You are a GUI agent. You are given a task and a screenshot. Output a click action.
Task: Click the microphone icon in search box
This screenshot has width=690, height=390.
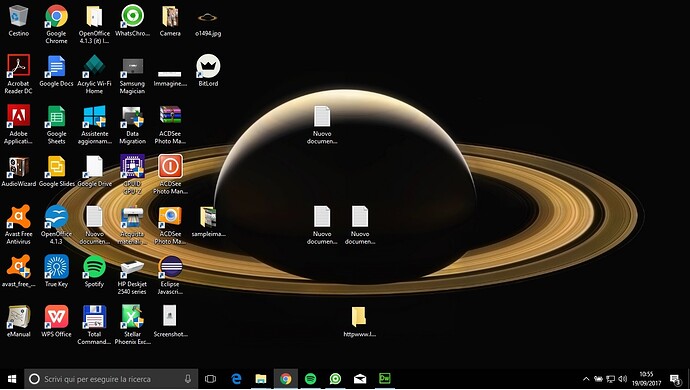tap(188, 379)
